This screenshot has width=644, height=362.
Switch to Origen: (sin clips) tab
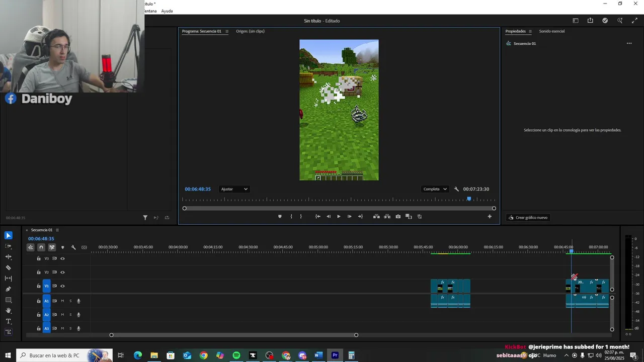(250, 31)
